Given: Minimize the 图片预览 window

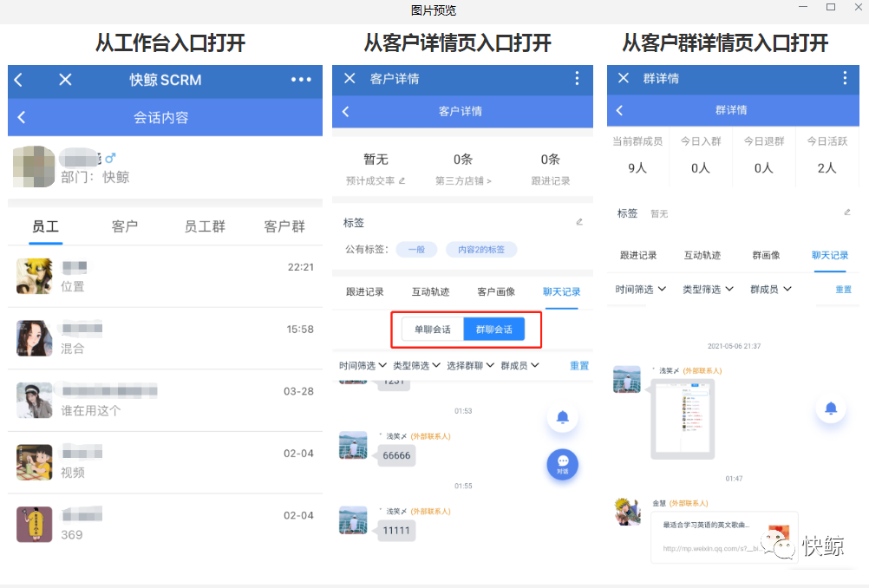Looking at the screenshot, I should (803, 7).
